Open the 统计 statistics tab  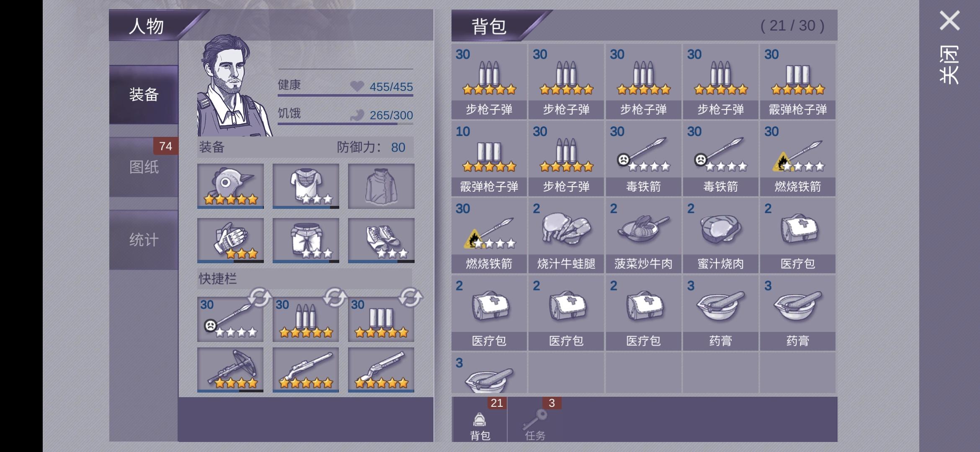[x=144, y=240]
